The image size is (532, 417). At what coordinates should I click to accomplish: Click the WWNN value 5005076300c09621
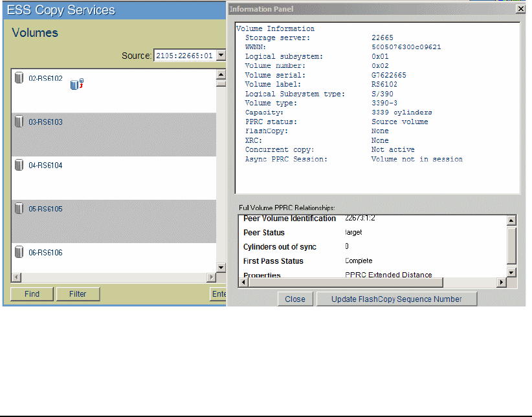pos(406,47)
